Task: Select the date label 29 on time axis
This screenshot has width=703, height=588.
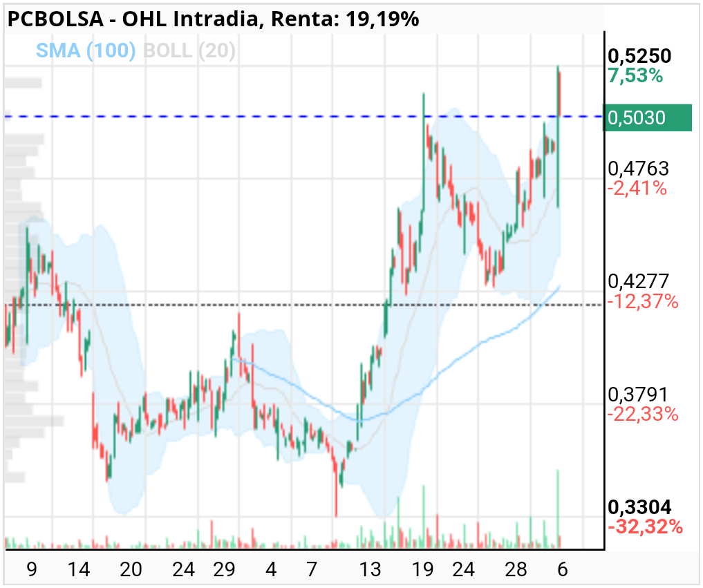Action: click(224, 569)
